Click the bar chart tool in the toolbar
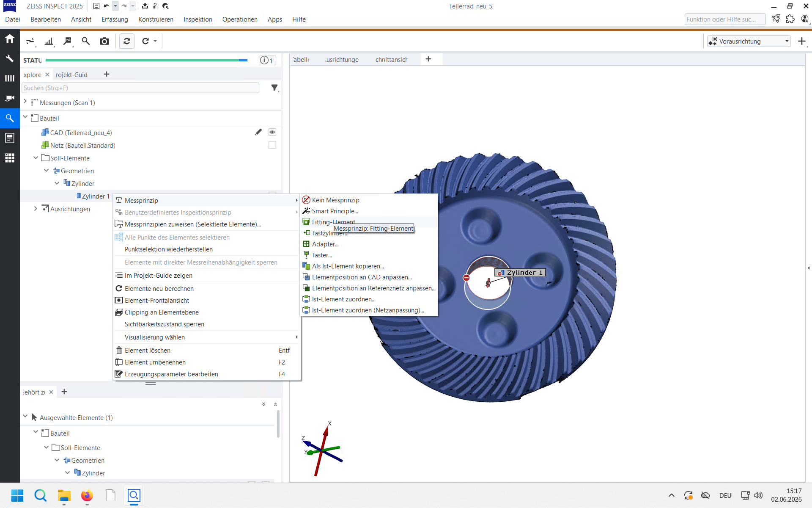The width and height of the screenshot is (812, 508). (x=49, y=41)
